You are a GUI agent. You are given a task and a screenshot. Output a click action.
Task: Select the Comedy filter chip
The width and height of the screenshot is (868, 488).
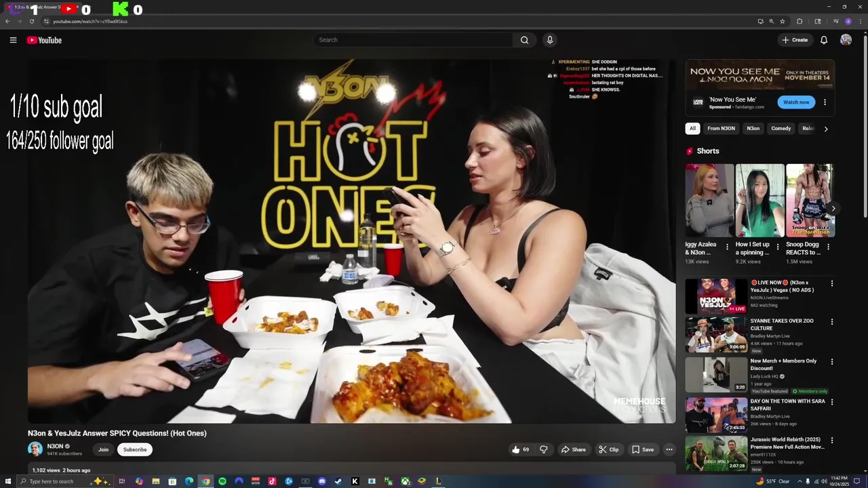tap(781, 128)
